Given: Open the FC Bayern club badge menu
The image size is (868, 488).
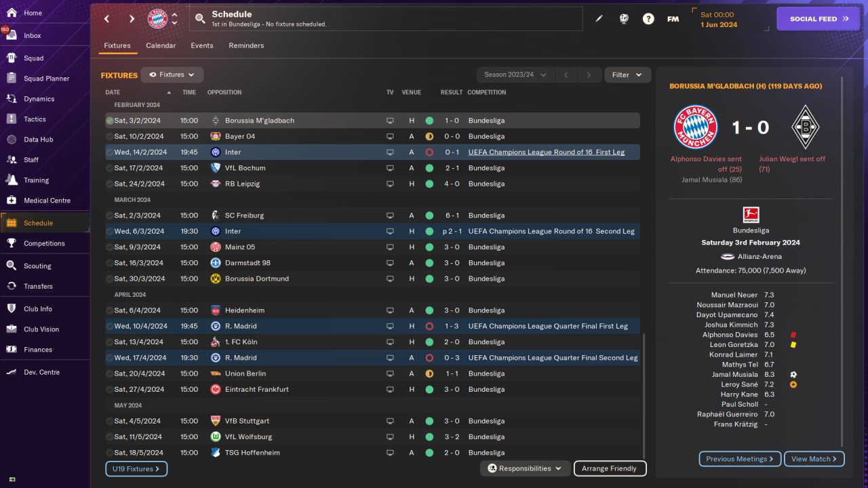Looking at the screenshot, I should coord(157,19).
